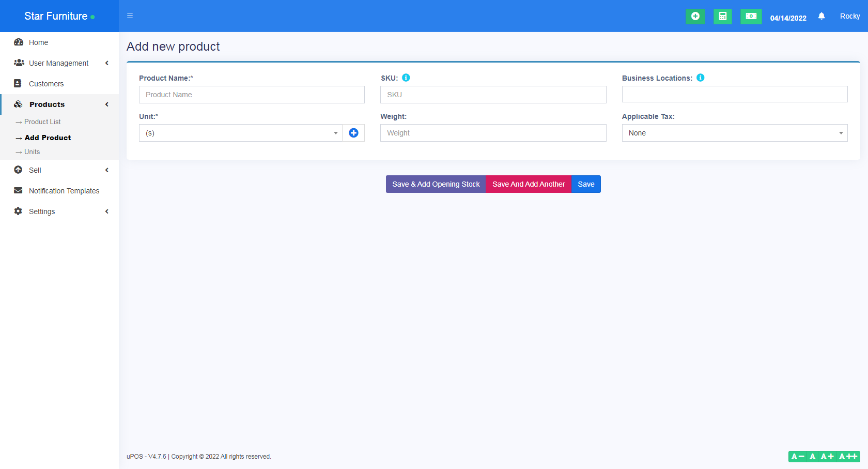Toggle sidebar with hamburger menu icon
The height and width of the screenshot is (469, 868).
click(x=130, y=16)
